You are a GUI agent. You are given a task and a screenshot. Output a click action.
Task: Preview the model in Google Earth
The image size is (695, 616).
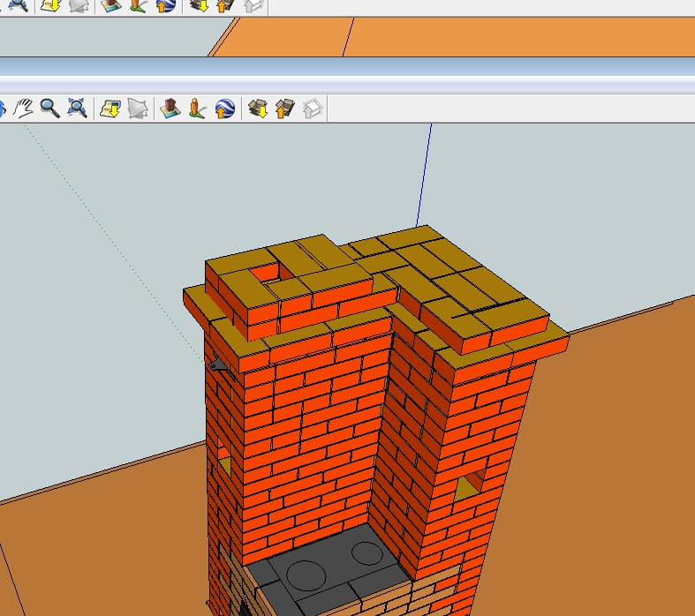(x=224, y=109)
